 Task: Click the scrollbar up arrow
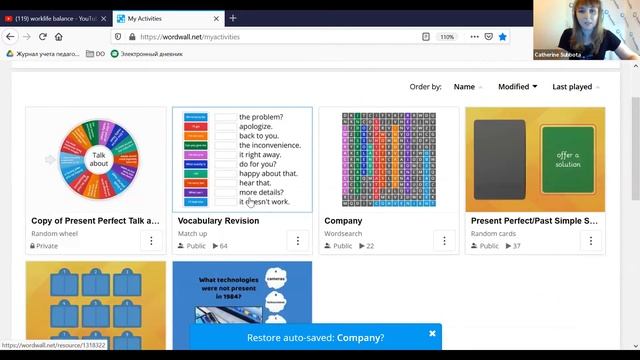[x=636, y=66]
